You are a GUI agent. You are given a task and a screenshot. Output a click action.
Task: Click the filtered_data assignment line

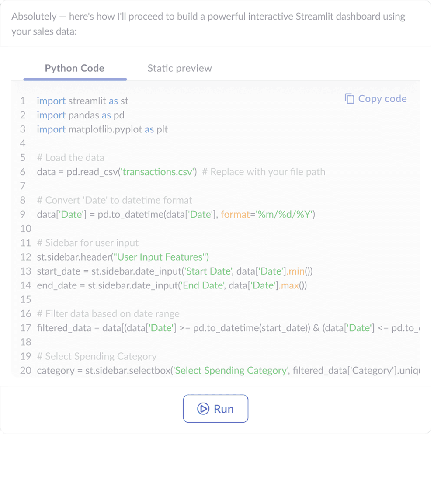pyautogui.click(x=228, y=328)
